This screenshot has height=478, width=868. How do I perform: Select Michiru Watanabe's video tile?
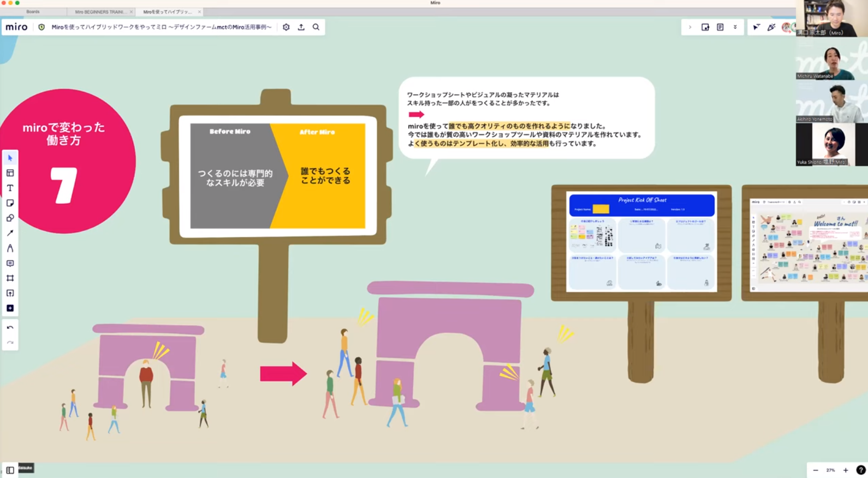pyautogui.click(x=831, y=59)
